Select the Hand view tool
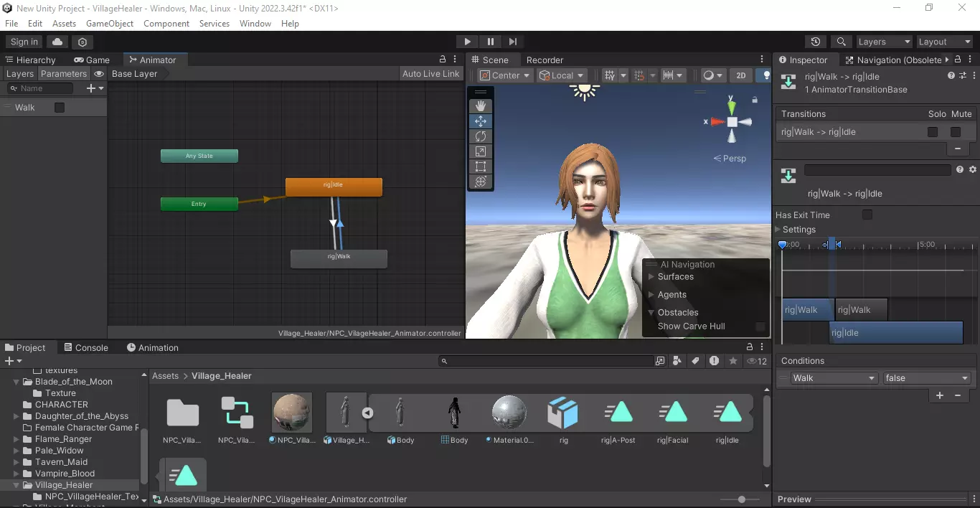980x508 pixels. point(481,106)
